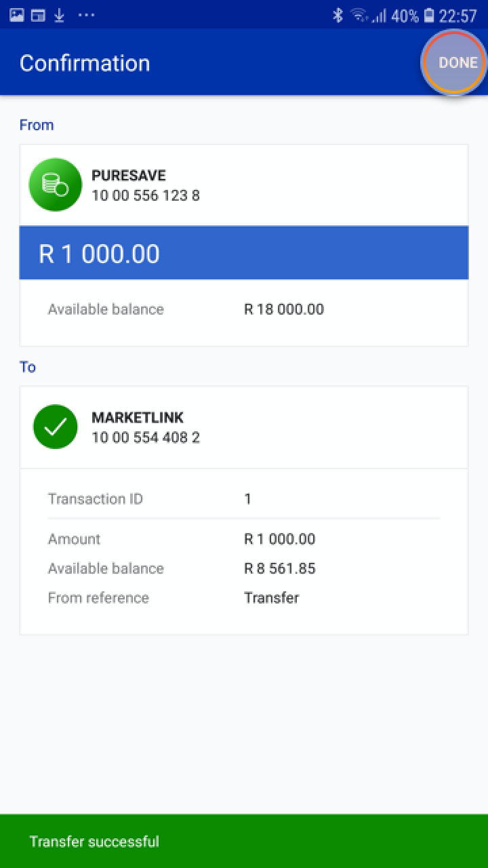
Task: Tap the download notification icon
Action: (x=59, y=15)
